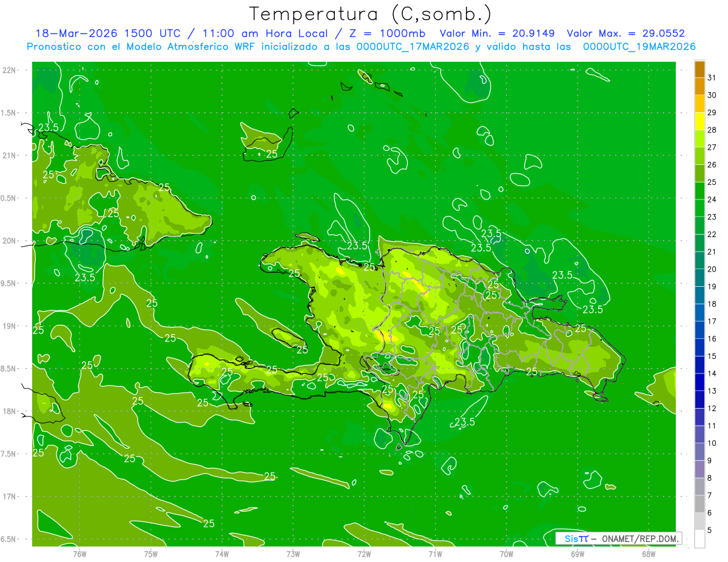The image size is (728, 562).
Task: Click the color bar label "8"
Action: coord(710,478)
